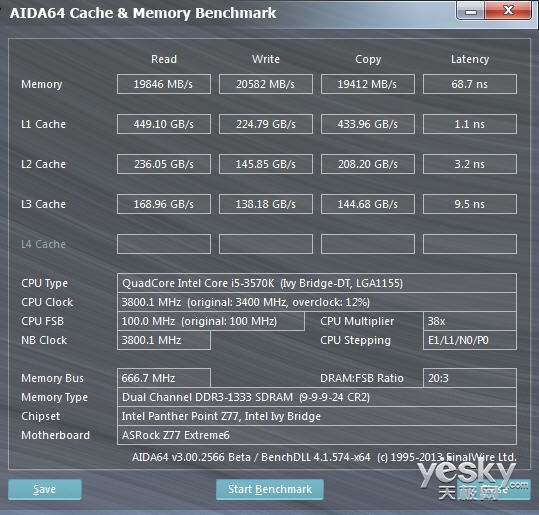Click L2 Cache Copy 208.20 GB/s

(368, 164)
